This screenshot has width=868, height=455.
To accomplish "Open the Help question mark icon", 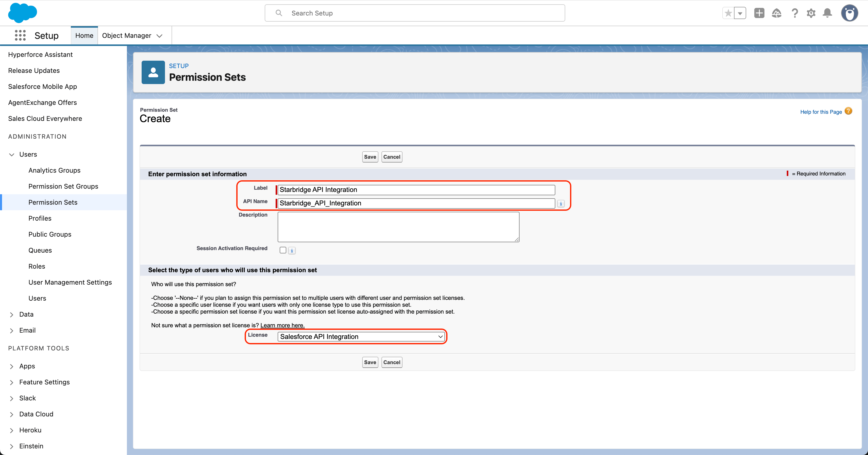I will pos(795,13).
